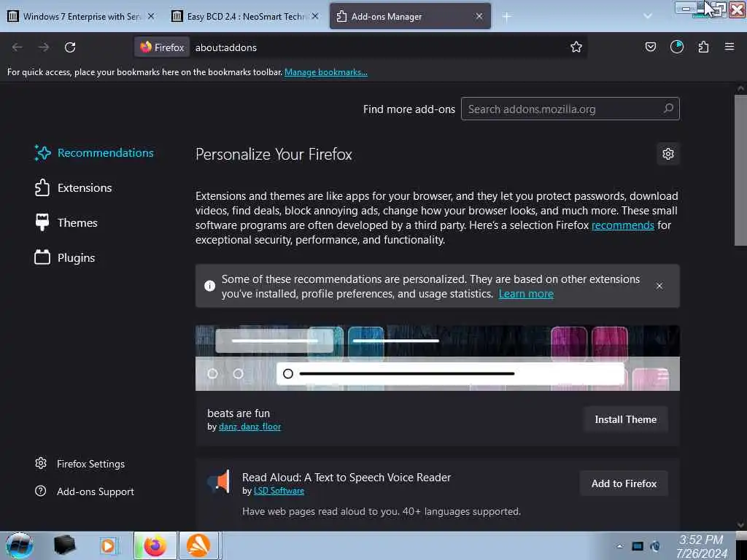Click the Firefox identity badge in address bar
Viewport: 747px width, 560px height.
click(x=162, y=47)
